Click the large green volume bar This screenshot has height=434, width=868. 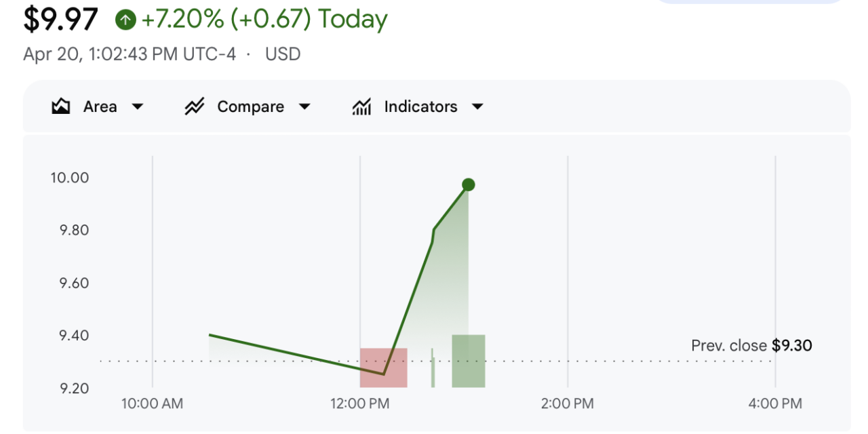pos(469,361)
